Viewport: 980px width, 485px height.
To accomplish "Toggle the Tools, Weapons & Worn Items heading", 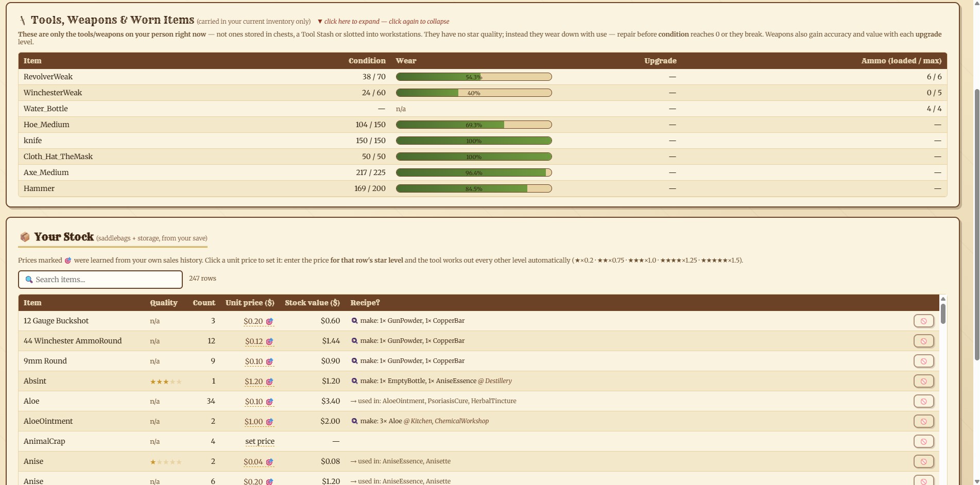I will point(112,20).
